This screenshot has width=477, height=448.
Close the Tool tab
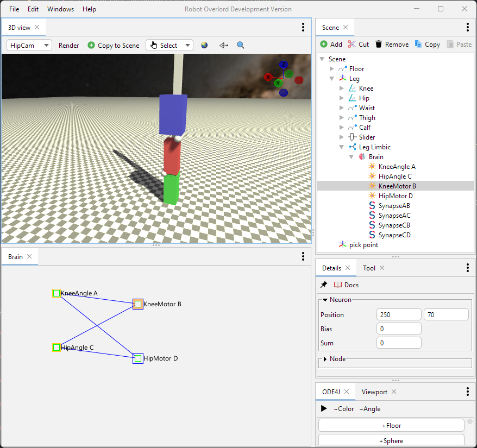point(382,268)
